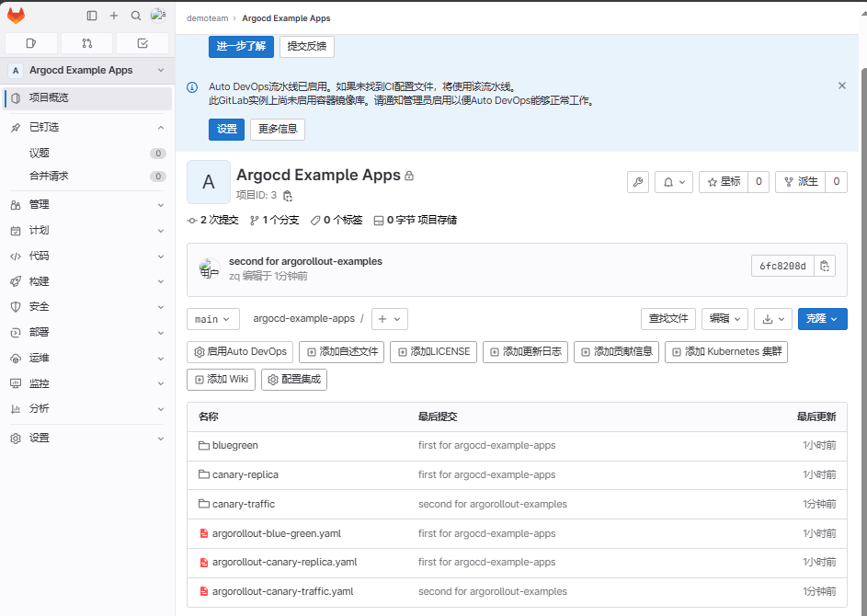This screenshot has height=616, width=867.
Task: Click 添加更新日志 add changelog button
Action: point(525,352)
